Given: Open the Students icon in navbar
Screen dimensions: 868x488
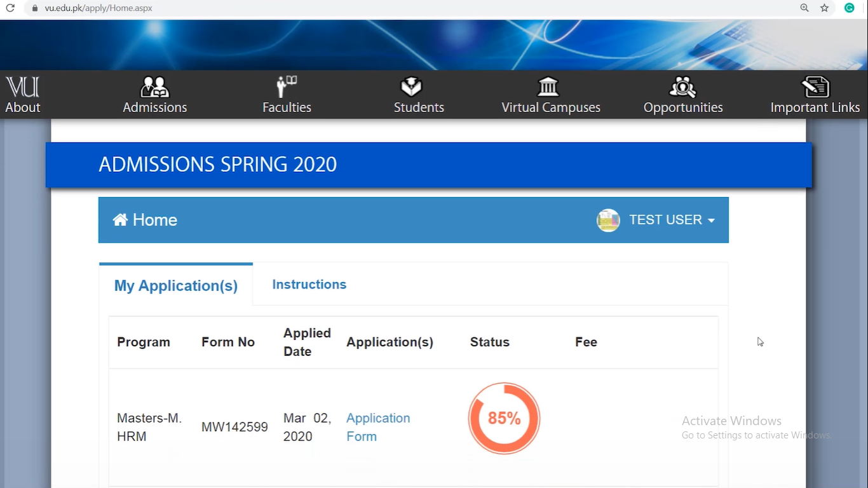Looking at the screenshot, I should pos(411,87).
